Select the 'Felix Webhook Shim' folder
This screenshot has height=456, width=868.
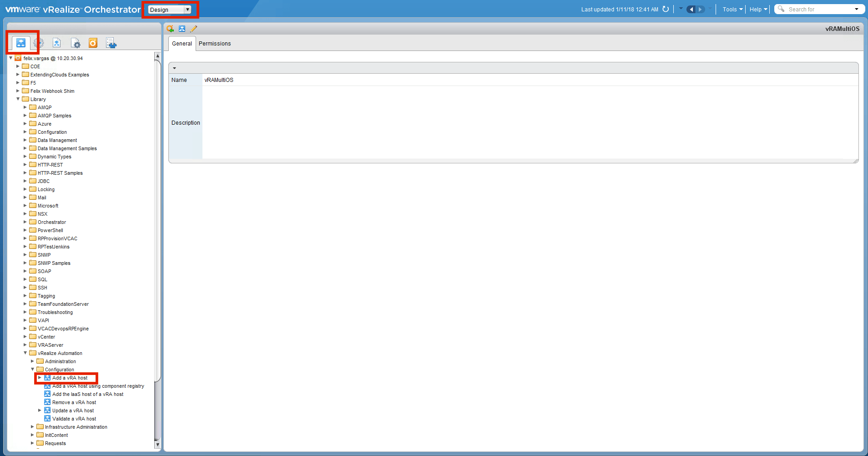tap(52, 91)
